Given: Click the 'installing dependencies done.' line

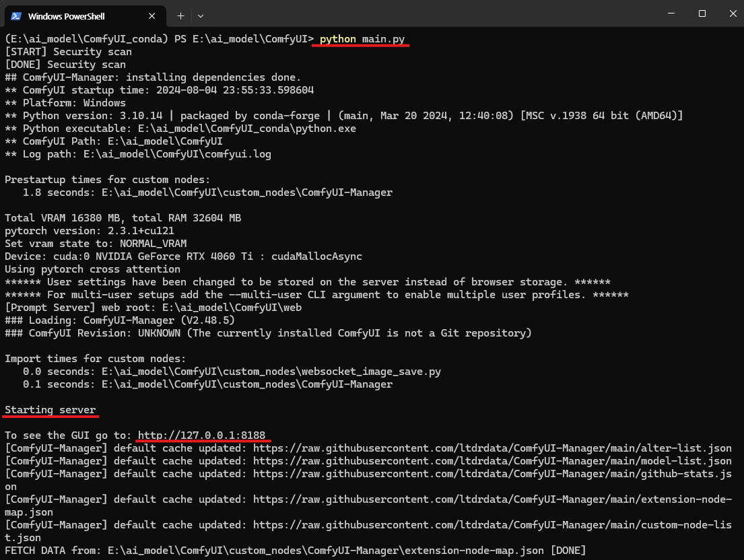Looking at the screenshot, I should pos(153,77).
